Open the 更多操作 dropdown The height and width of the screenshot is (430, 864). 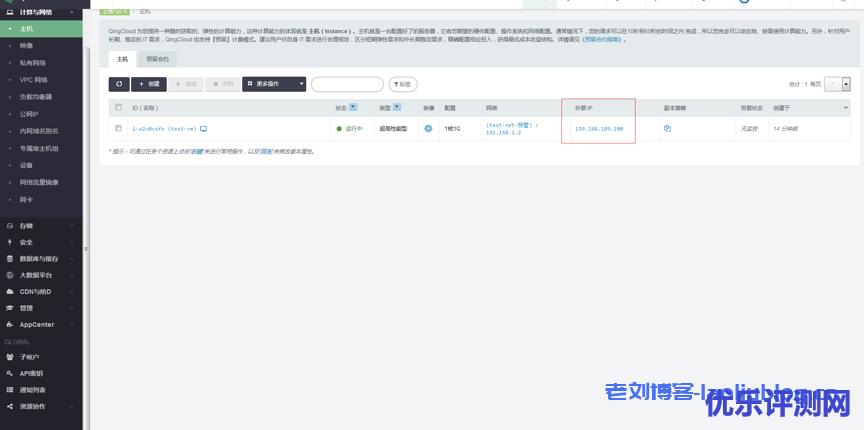point(274,84)
